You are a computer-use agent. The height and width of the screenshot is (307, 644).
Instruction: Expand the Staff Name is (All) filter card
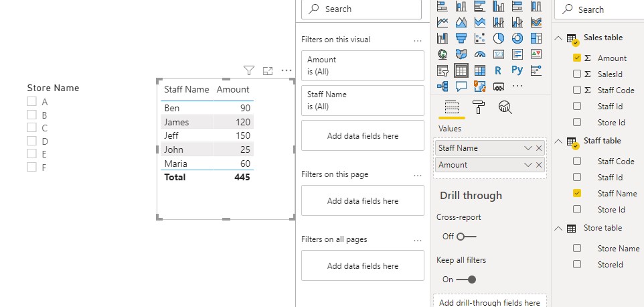pos(363,101)
